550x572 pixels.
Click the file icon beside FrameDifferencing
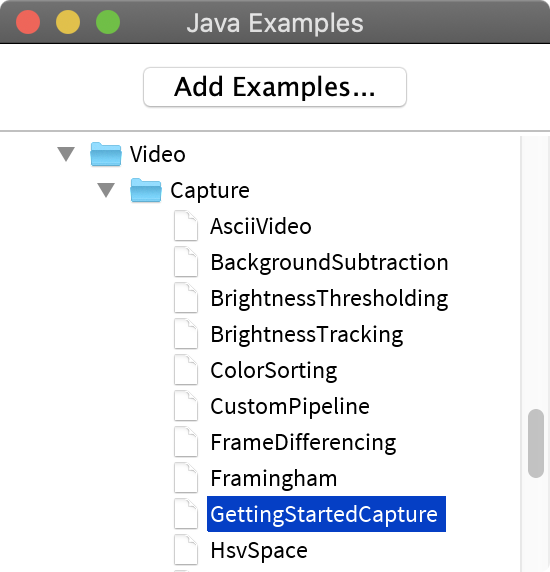click(x=186, y=442)
